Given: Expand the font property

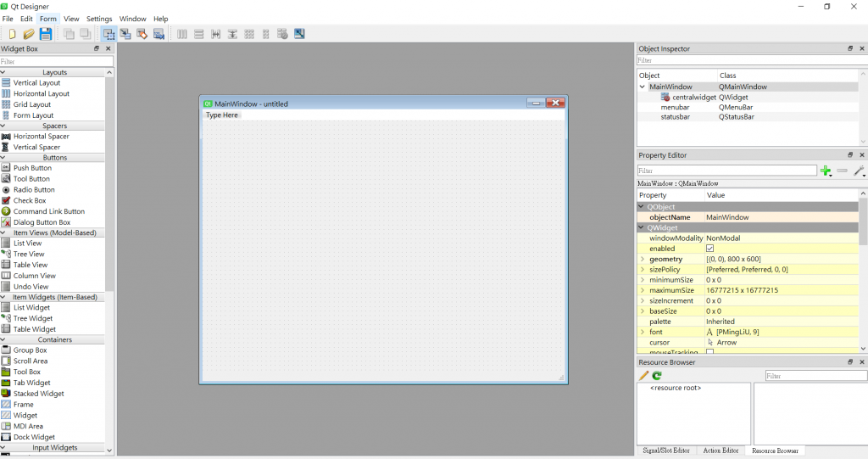Looking at the screenshot, I should click(643, 332).
